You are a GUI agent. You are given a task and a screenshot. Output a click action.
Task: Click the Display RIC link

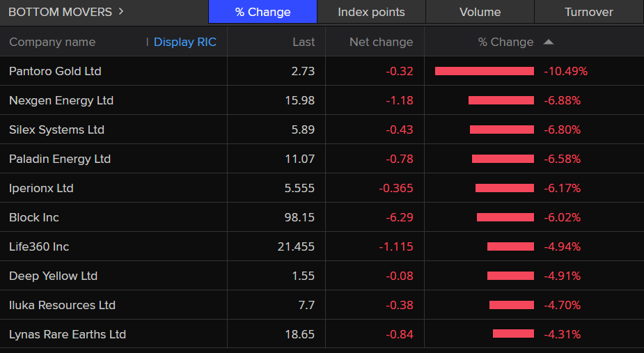coord(184,42)
